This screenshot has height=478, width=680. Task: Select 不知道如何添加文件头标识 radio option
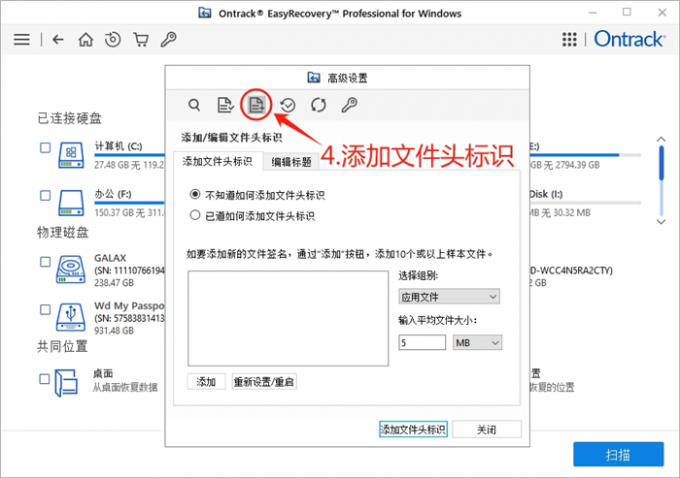click(x=195, y=194)
